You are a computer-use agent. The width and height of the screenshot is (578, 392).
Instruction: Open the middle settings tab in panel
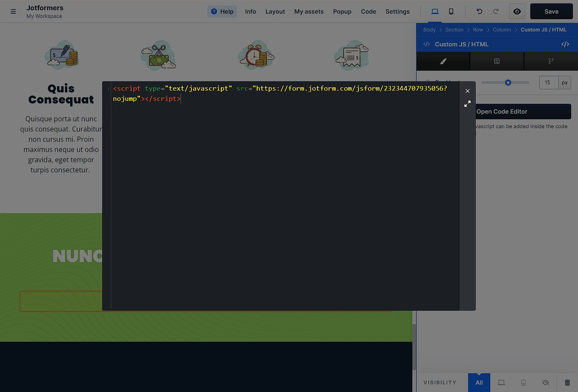point(497,61)
